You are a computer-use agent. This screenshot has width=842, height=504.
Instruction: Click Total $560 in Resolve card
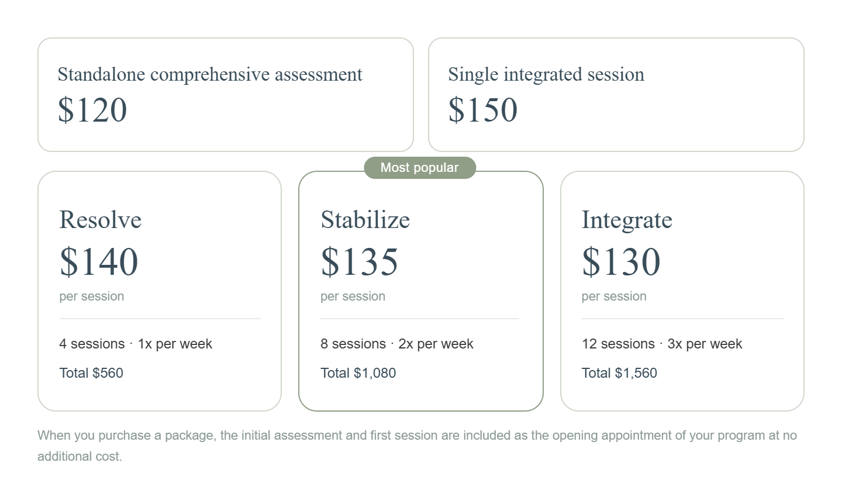coord(91,373)
